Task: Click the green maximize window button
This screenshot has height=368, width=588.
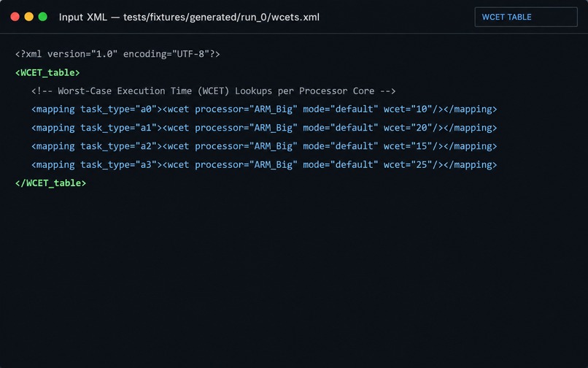Action: [x=43, y=17]
